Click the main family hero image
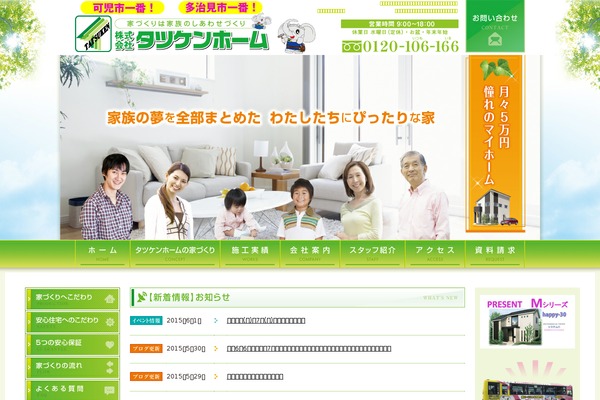Viewport: 600px width, 400px height. 262,147
